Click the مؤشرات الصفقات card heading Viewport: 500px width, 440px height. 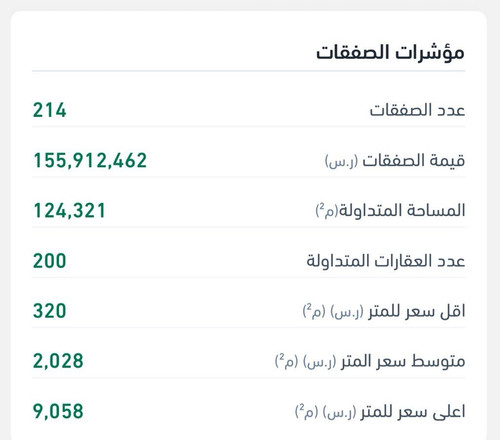pos(390,53)
